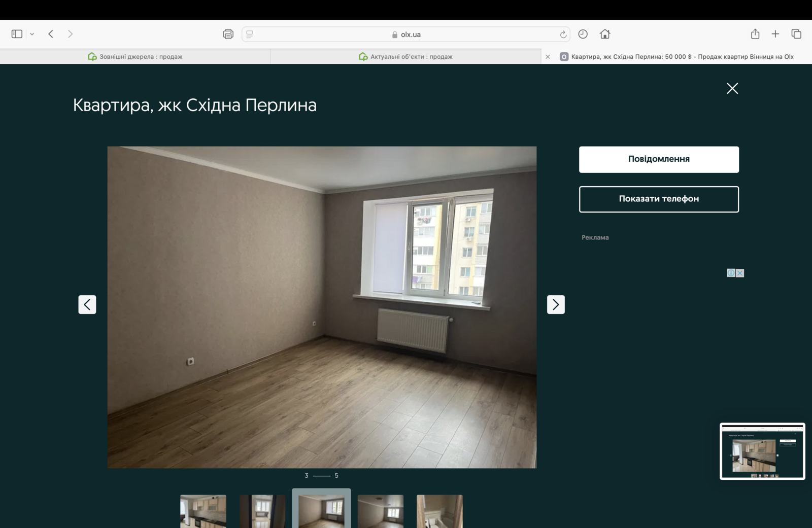The height and width of the screenshot is (528, 812).
Task: Click Показати телефон button
Action: [658, 199]
